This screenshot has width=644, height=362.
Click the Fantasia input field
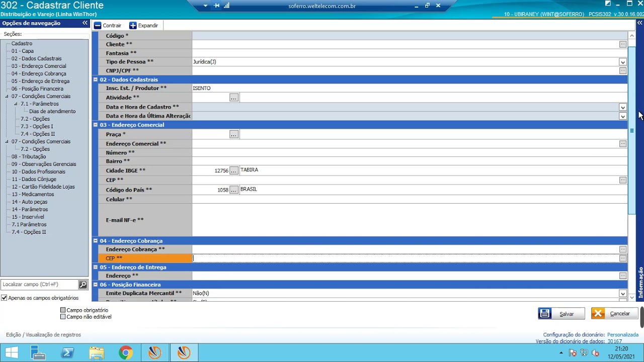coord(410,53)
